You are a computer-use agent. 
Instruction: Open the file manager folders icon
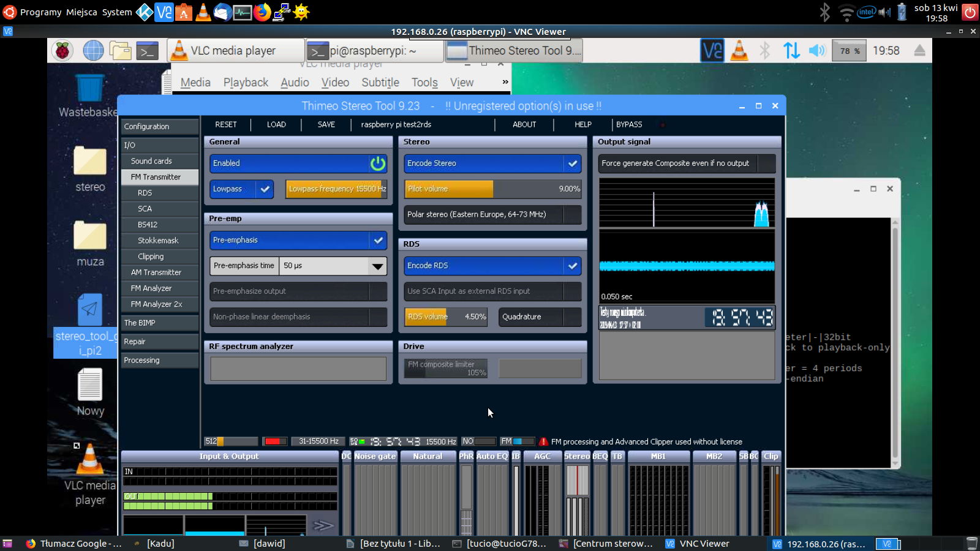coord(120,51)
